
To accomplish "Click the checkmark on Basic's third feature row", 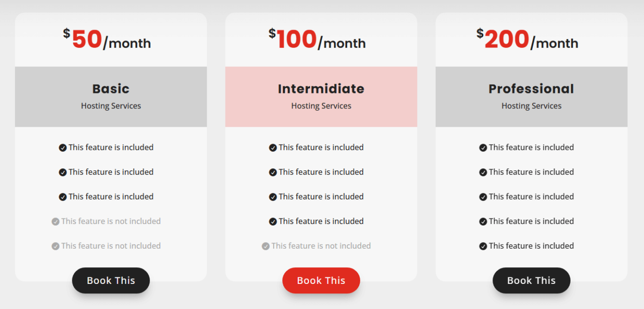I will pyautogui.click(x=62, y=196).
